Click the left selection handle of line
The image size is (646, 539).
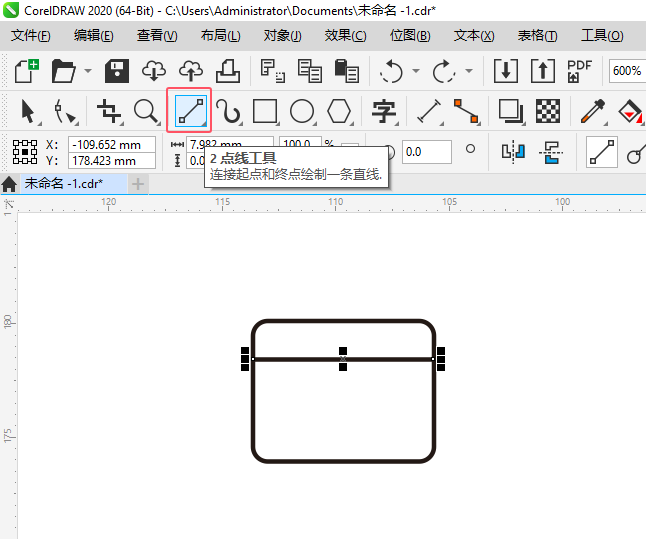pos(245,359)
